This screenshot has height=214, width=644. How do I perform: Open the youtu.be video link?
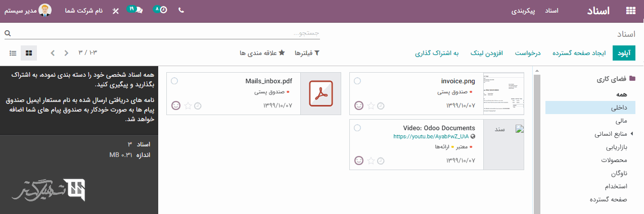[430, 136]
